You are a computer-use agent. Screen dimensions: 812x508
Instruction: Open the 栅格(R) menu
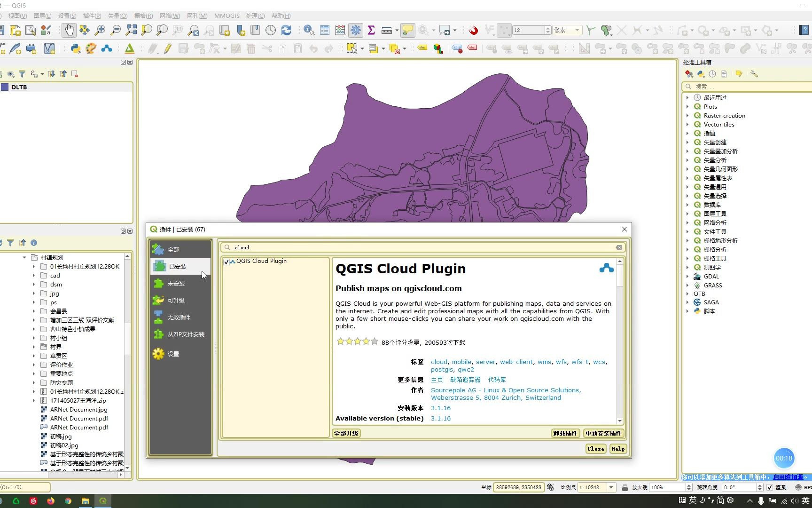[143, 16]
